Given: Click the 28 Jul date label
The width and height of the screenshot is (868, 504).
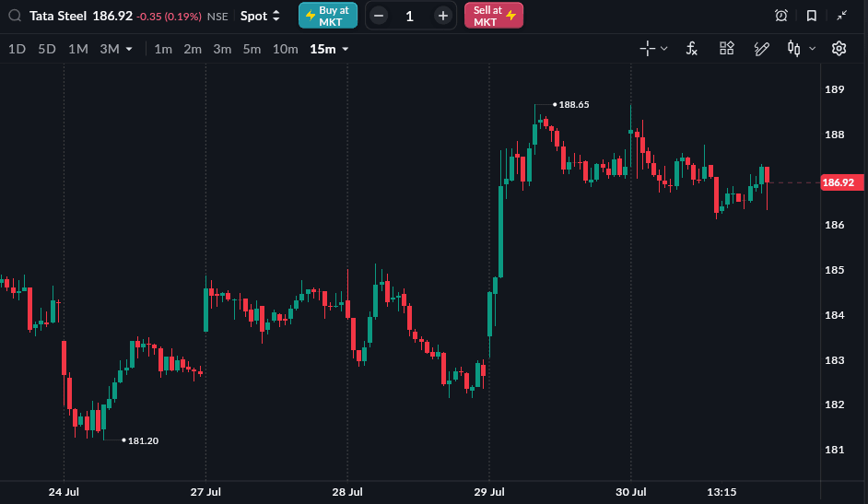Looking at the screenshot, I should point(347,492).
